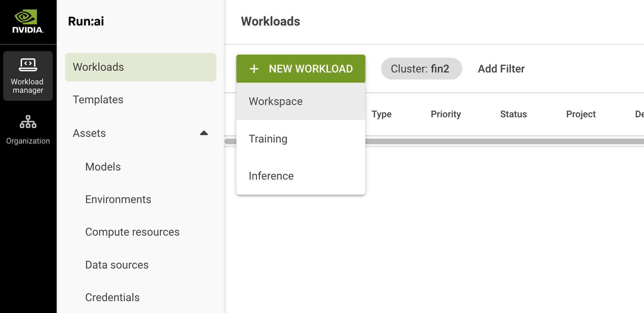
Task: Open Data sources under Assets
Action: point(117,265)
